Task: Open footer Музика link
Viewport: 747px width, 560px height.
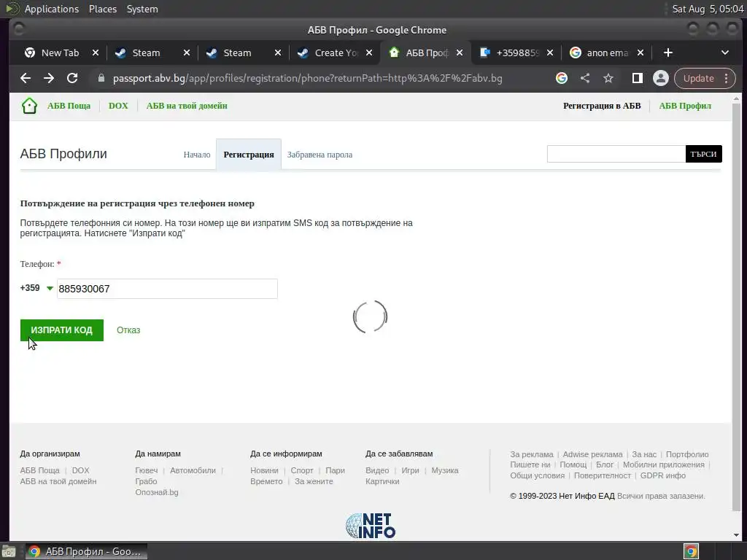Action: point(445,470)
